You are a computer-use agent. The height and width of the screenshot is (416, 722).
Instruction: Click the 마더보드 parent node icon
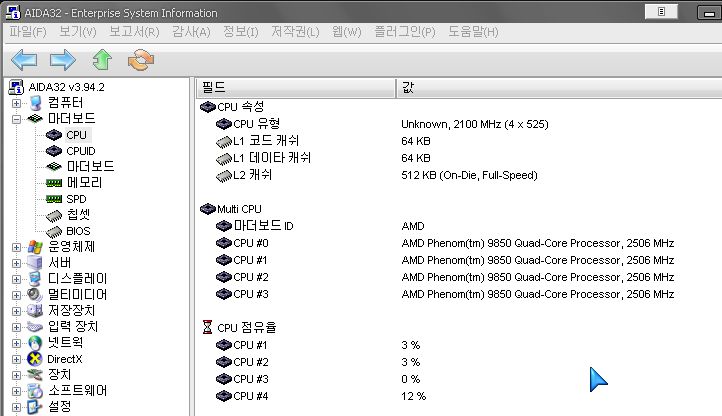[x=35, y=119]
